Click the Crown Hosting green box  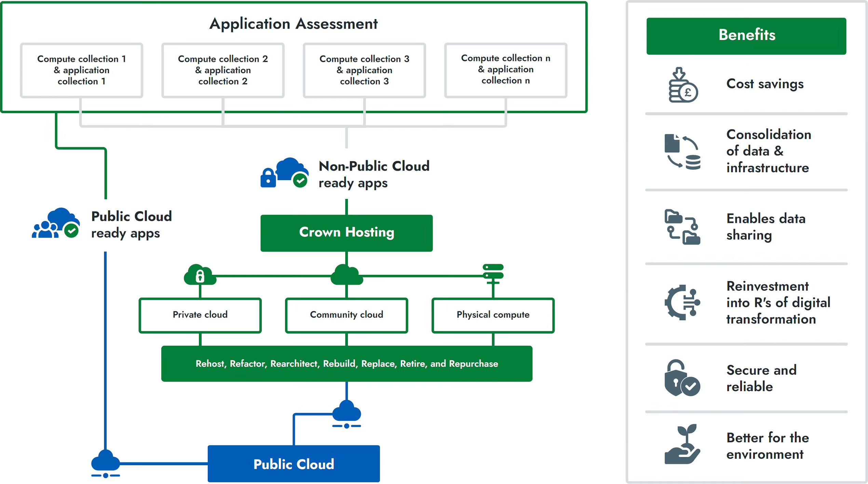pos(347,233)
